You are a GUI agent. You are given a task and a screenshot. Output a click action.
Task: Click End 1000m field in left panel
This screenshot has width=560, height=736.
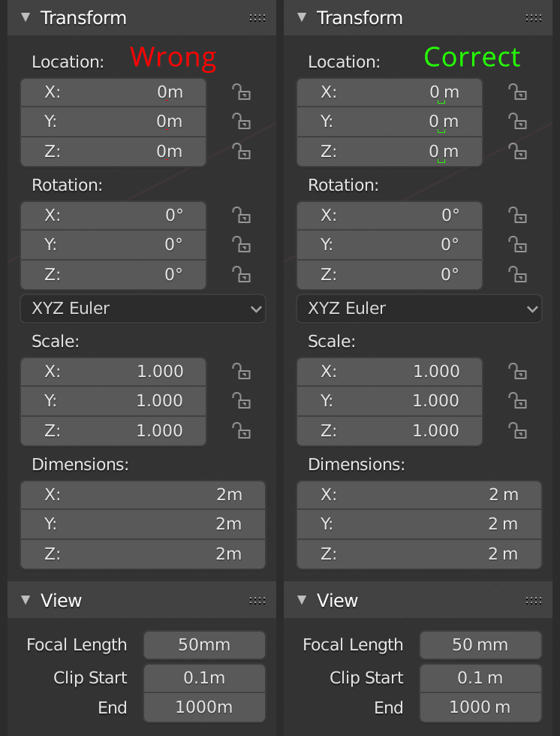pos(204,707)
